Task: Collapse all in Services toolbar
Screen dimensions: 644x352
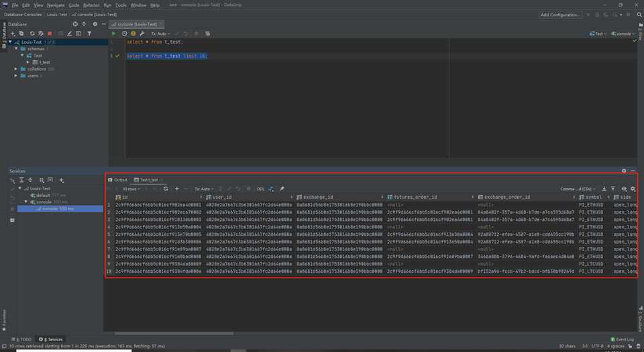Action: 30,180
